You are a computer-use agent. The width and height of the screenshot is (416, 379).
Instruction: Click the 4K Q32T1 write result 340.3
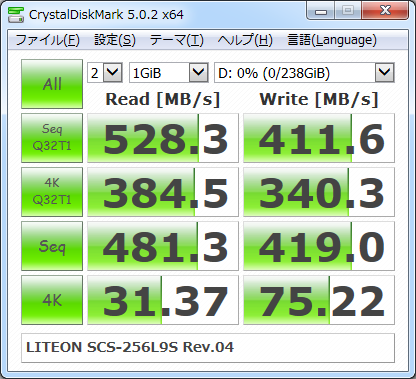click(x=319, y=192)
